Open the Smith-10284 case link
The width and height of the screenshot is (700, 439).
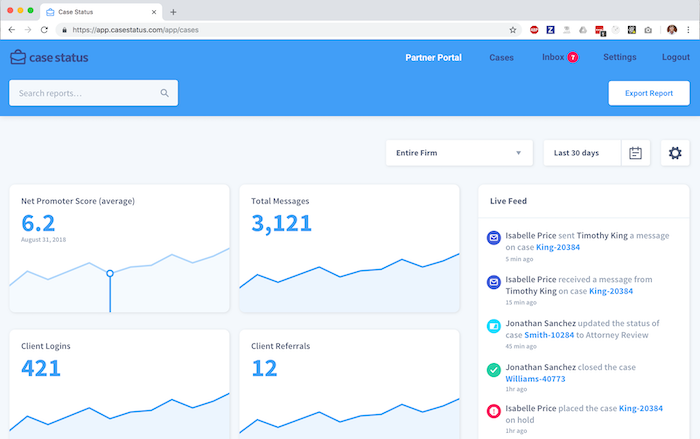[549, 335]
